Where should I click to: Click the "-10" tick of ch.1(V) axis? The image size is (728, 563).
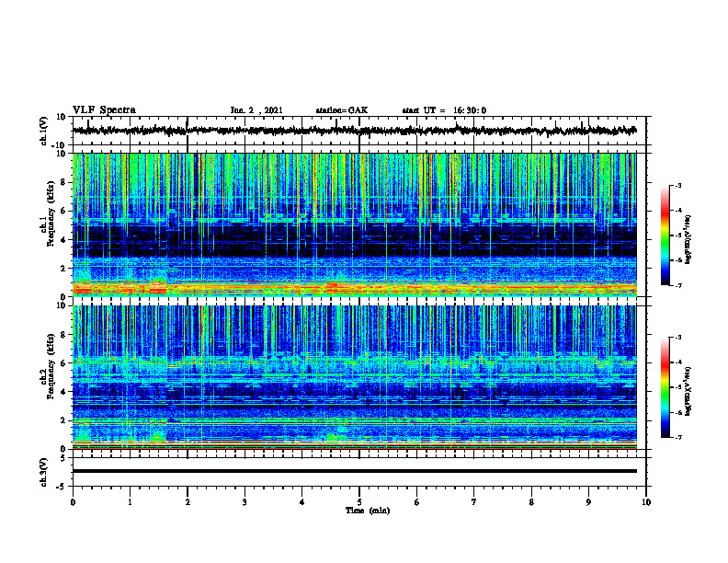(60, 145)
